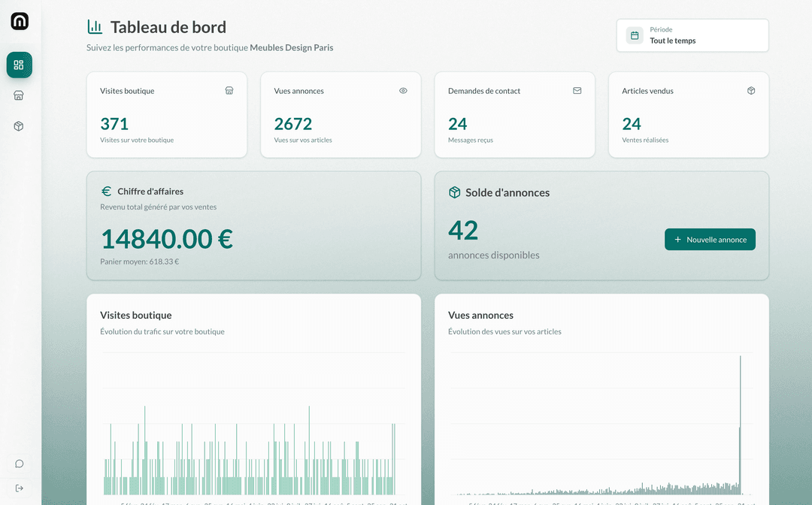Click the euro icon beside Chiffre d'affaires
The width and height of the screenshot is (812, 505).
pos(107,192)
